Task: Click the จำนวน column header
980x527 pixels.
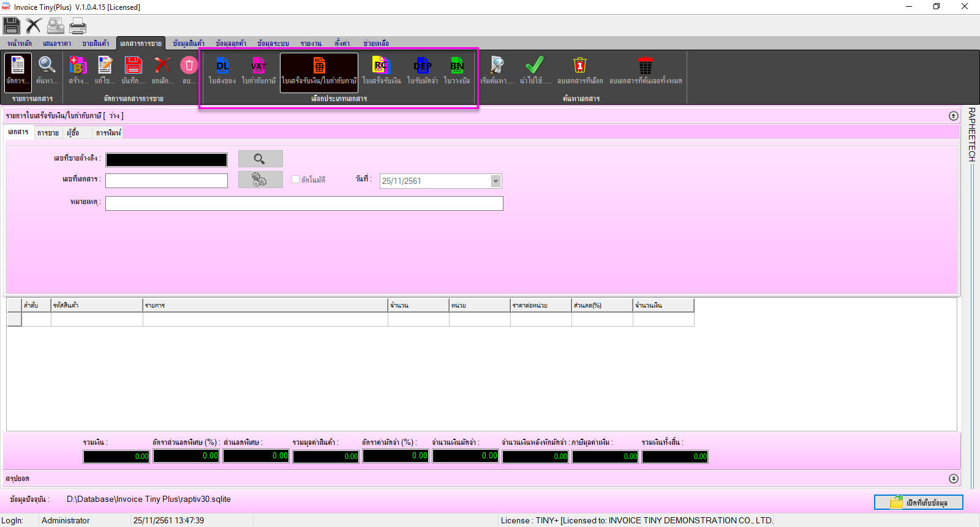Action: (x=419, y=305)
